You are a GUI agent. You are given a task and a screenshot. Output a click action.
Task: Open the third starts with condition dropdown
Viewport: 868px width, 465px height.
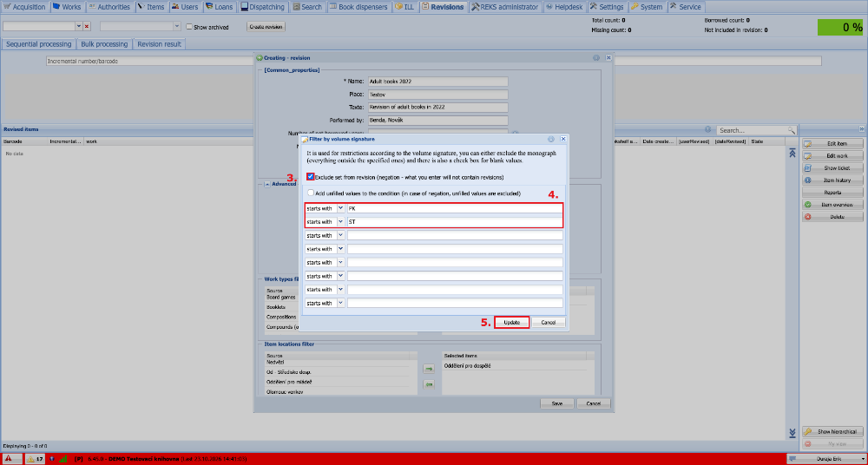tap(340, 235)
